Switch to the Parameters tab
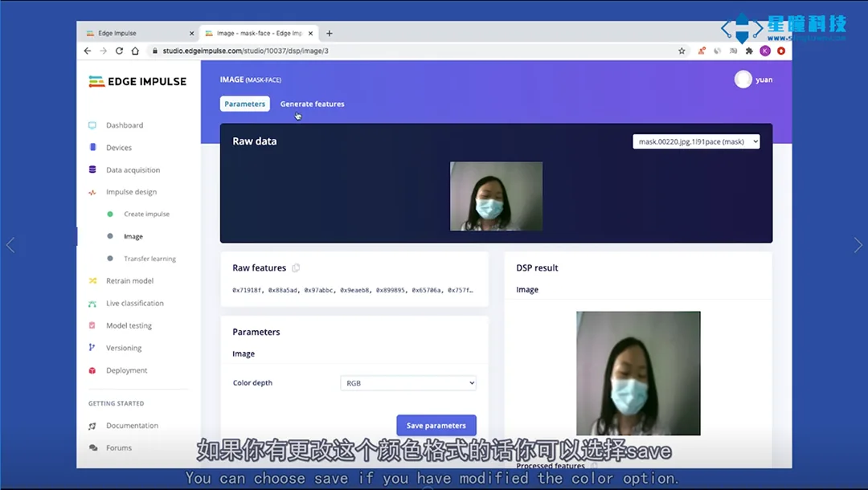 pos(244,104)
